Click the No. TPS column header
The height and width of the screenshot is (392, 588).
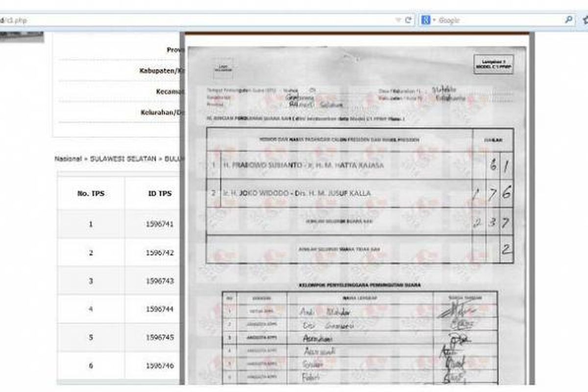point(91,194)
